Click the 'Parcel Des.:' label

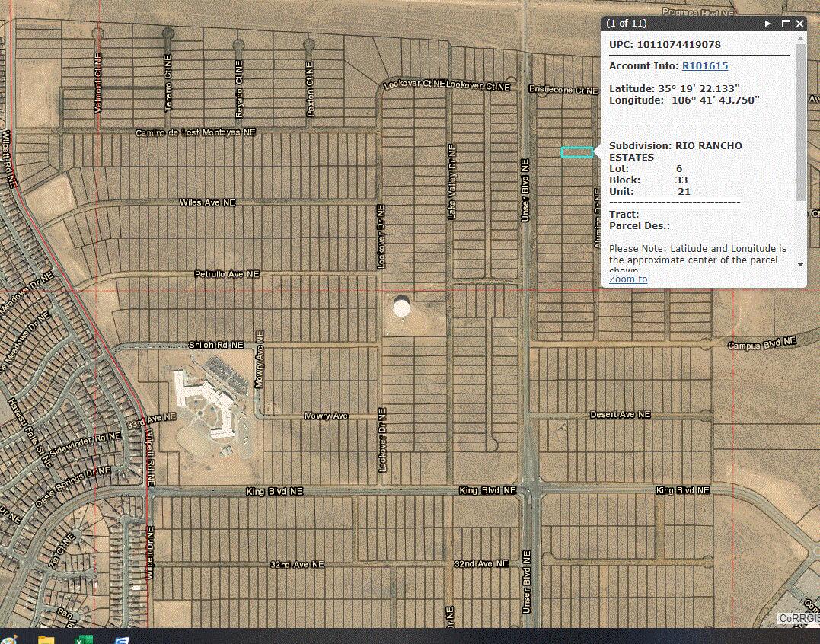pyautogui.click(x=639, y=226)
